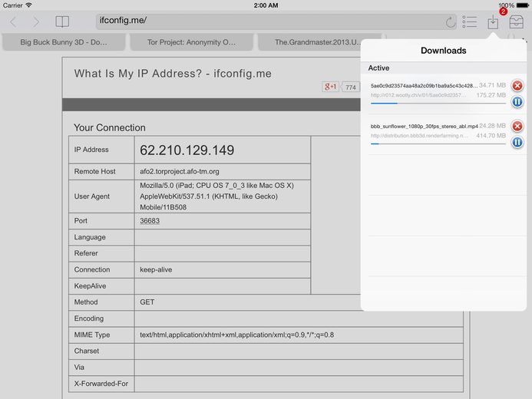Toggle the Downloads popover icon
532x399 pixels.
[x=493, y=21]
